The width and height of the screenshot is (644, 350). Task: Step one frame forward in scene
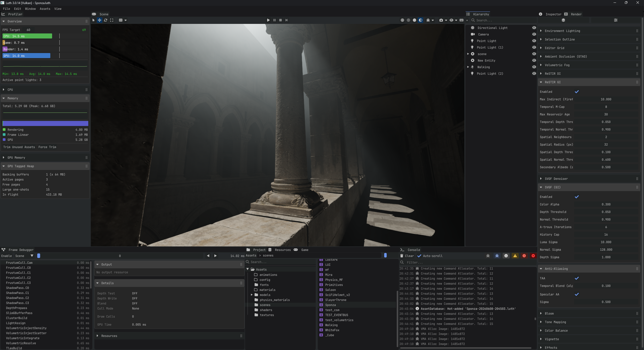(287, 20)
